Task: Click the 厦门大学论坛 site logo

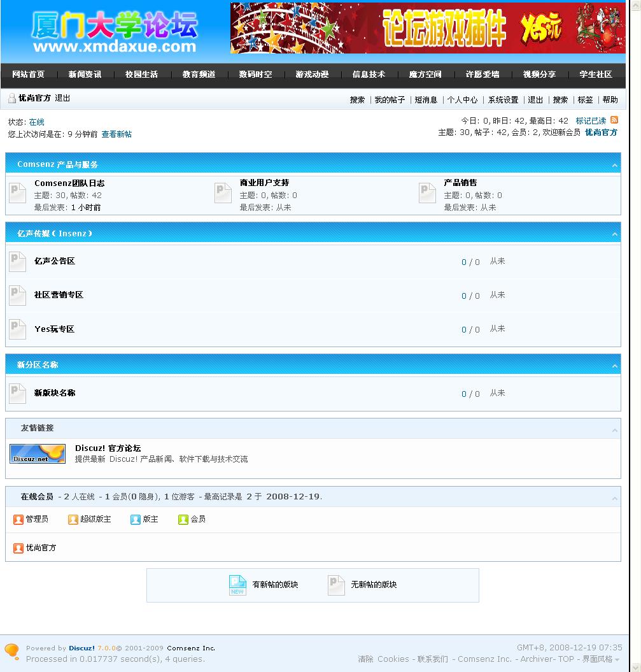Action: (x=115, y=31)
